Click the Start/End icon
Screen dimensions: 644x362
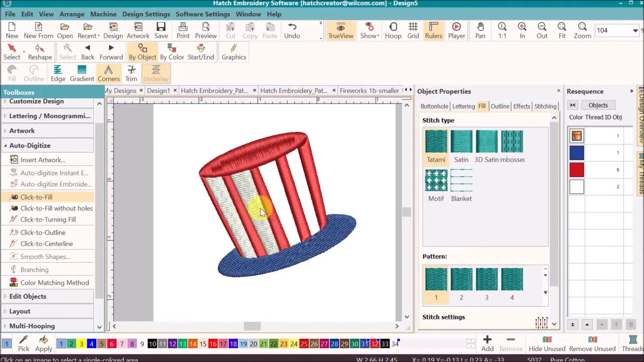click(201, 52)
